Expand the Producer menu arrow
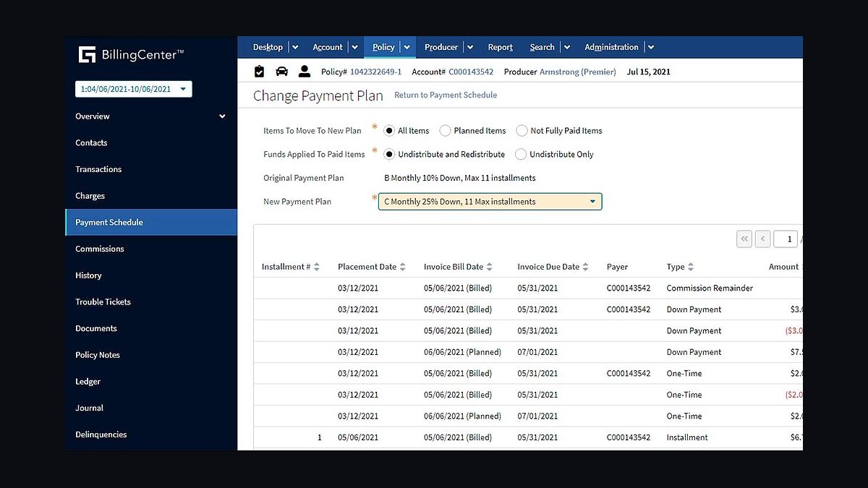Screen dimensions: 868x488 [x=470, y=48]
